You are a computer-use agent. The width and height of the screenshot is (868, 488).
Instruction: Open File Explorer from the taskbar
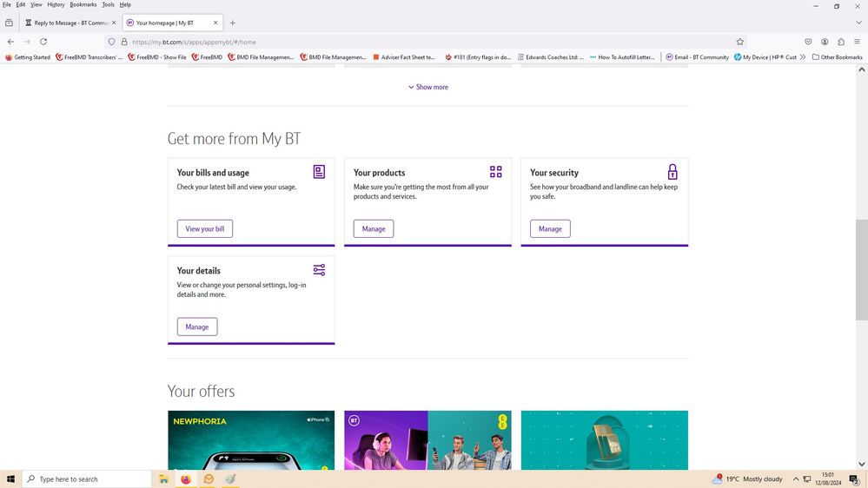click(162, 479)
